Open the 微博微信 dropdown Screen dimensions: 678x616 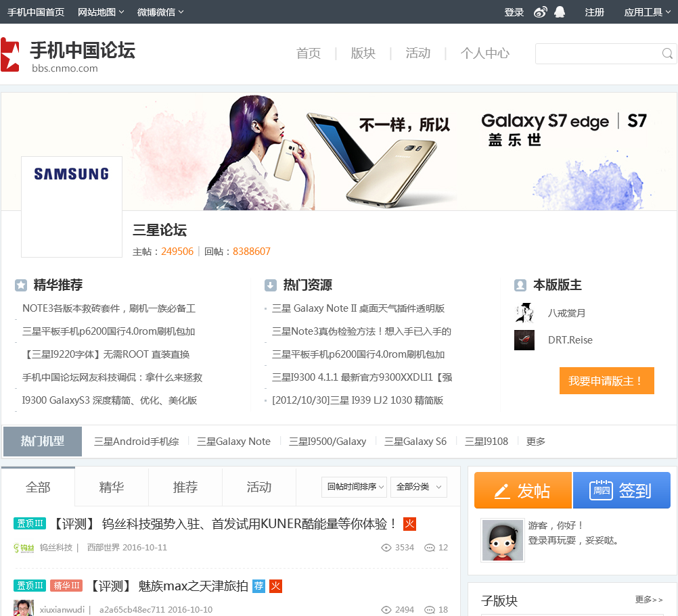(x=160, y=12)
